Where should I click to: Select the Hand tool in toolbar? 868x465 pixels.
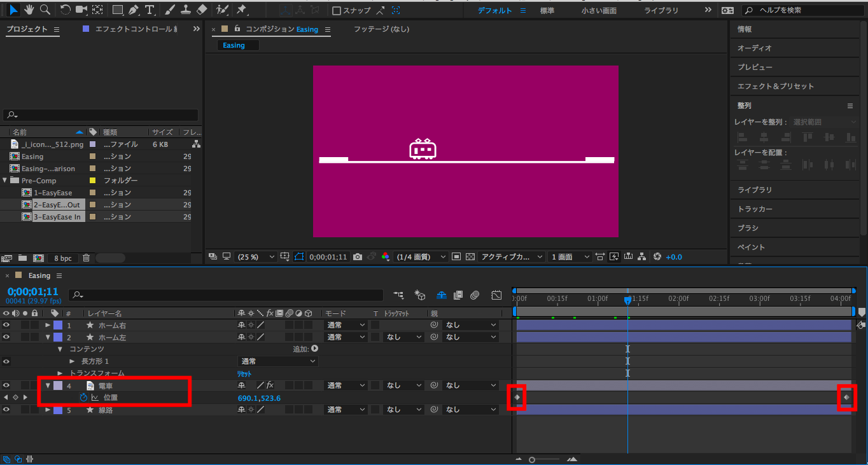(x=29, y=10)
